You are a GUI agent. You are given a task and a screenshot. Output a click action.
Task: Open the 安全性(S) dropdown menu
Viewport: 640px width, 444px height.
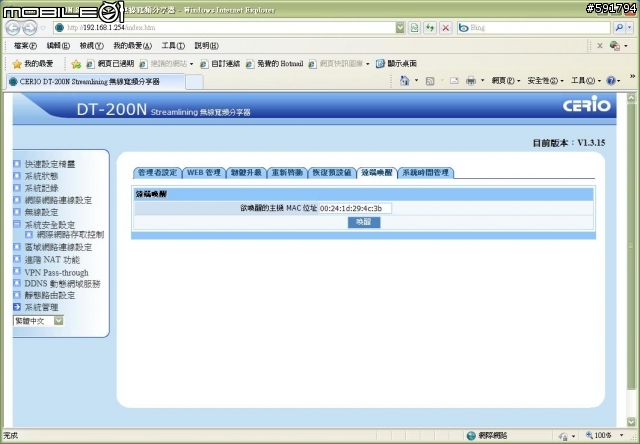tap(545, 81)
